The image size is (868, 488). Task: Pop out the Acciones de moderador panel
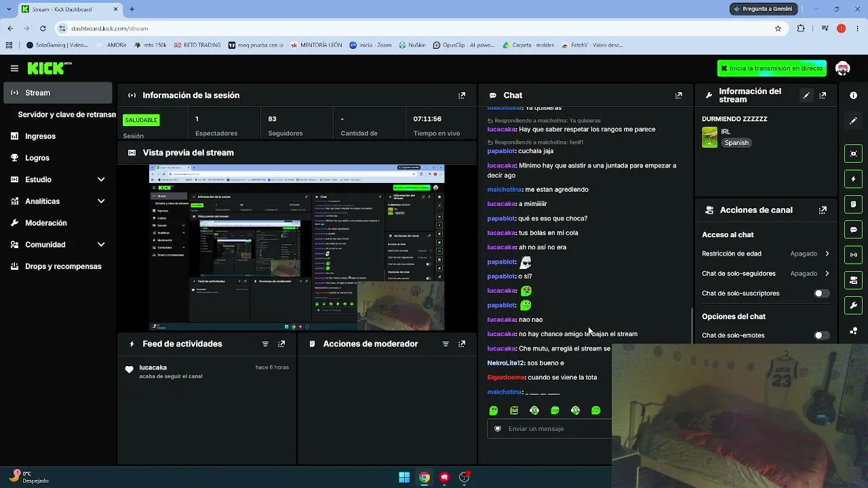point(462,344)
